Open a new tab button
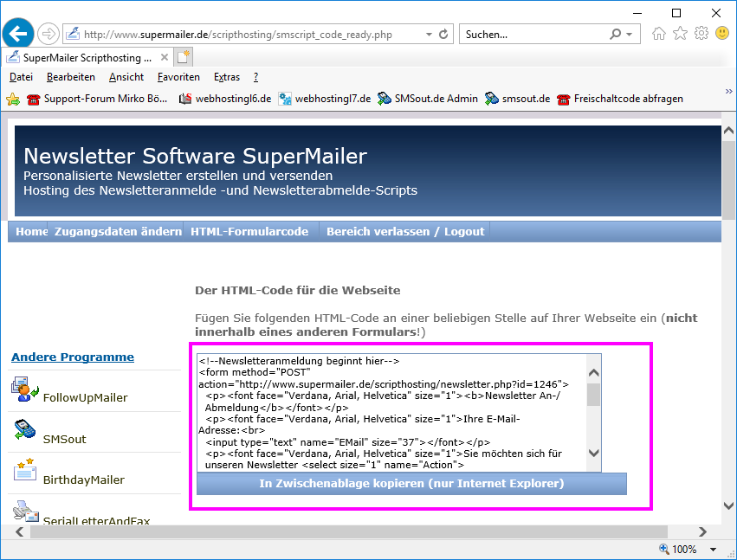The image size is (737, 560). pyautogui.click(x=183, y=57)
